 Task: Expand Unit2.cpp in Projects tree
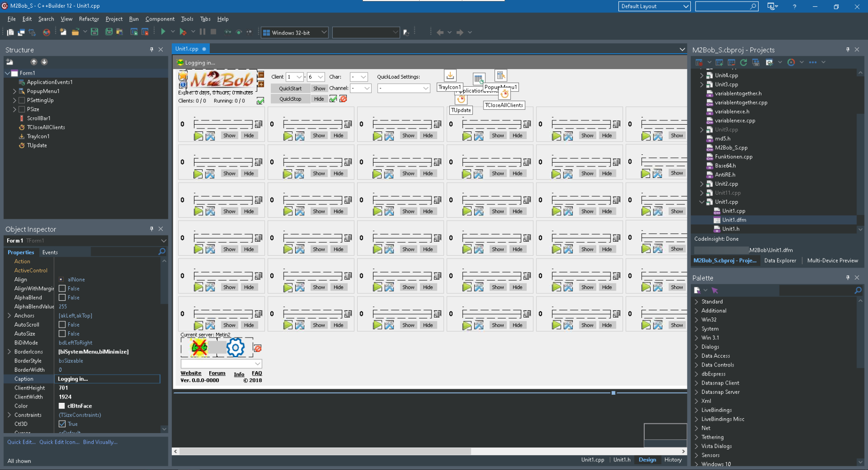coord(701,184)
